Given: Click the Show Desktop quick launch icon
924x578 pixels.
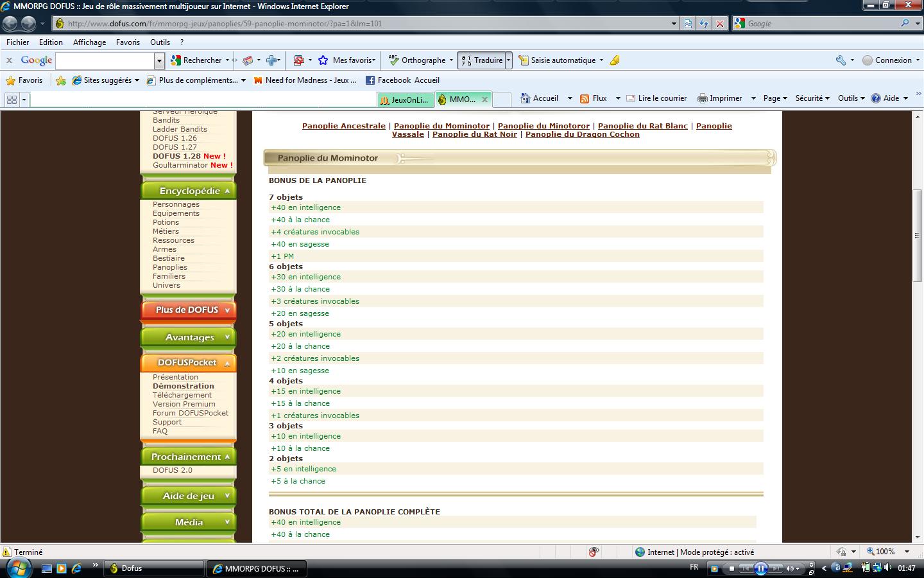Looking at the screenshot, I should 46,568.
